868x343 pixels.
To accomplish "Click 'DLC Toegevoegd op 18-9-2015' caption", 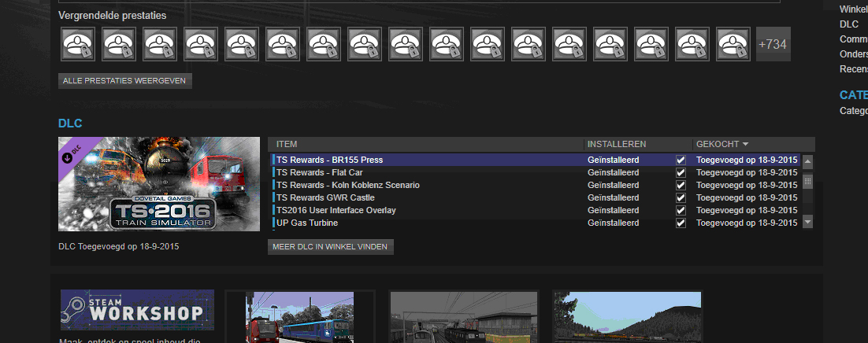I will (118, 247).
